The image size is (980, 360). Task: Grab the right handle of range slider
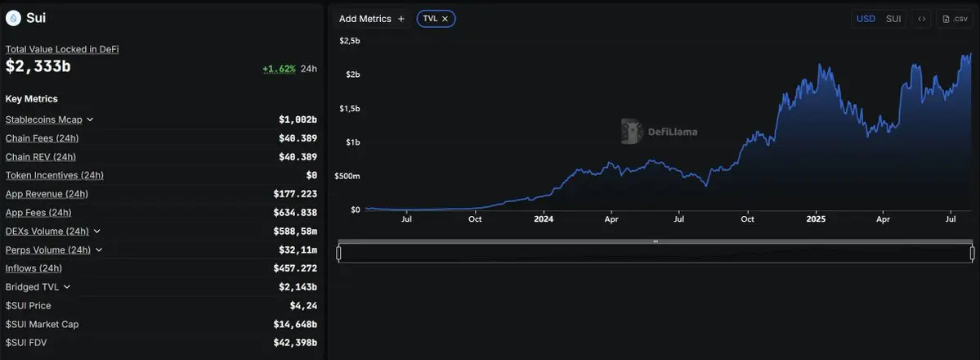pos(973,253)
